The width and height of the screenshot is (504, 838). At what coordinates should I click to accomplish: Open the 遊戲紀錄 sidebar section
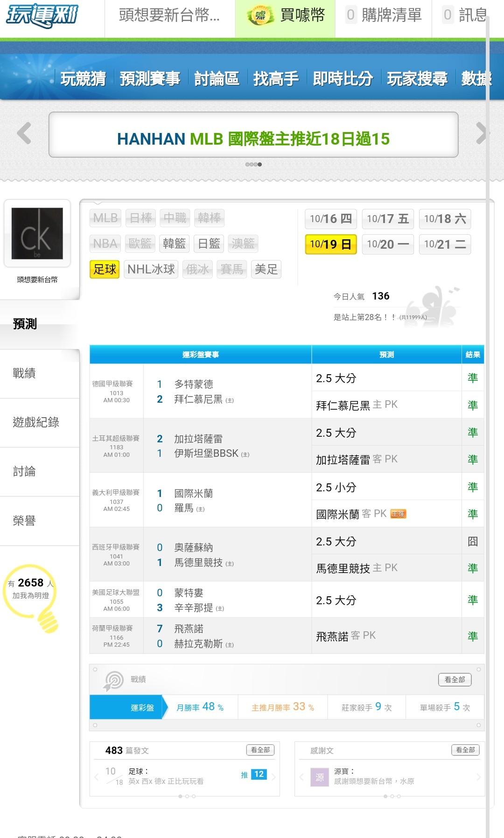[x=40, y=422]
